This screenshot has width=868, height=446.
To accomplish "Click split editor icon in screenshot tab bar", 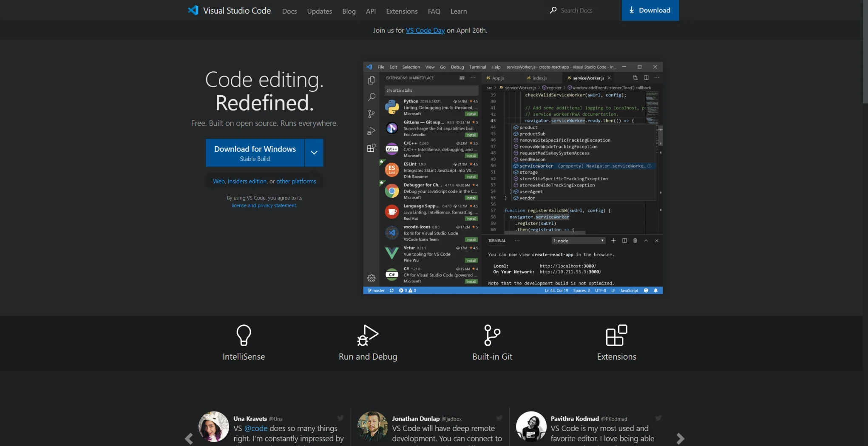I will pos(646,78).
